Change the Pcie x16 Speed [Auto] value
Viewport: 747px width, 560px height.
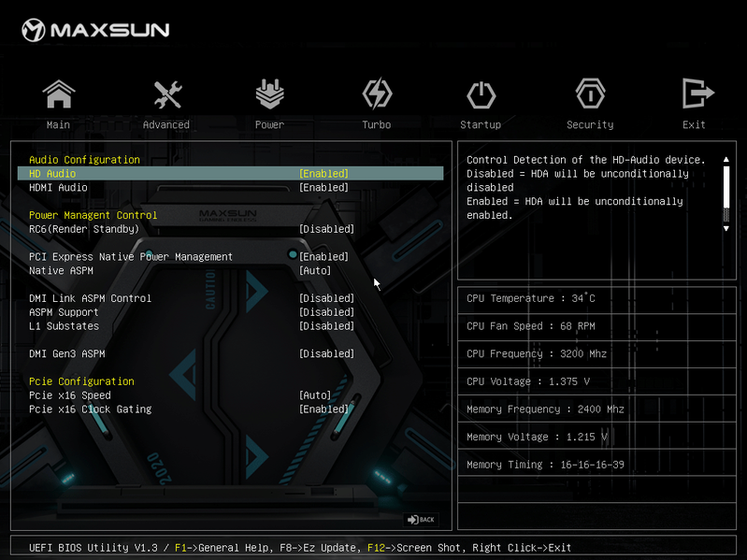tap(315, 395)
